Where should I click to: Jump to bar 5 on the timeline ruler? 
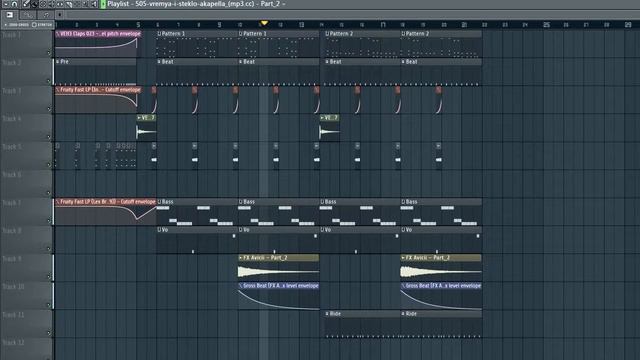(138, 25)
